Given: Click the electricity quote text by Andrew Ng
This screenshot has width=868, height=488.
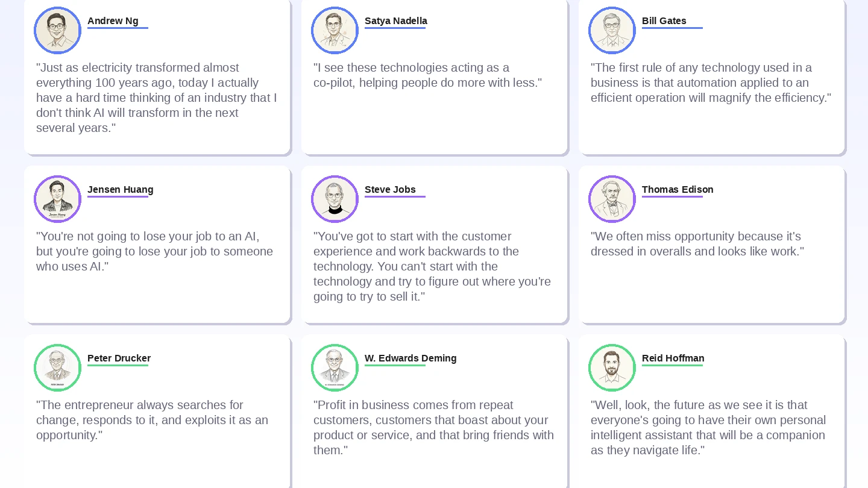Looking at the screenshot, I should [x=156, y=98].
